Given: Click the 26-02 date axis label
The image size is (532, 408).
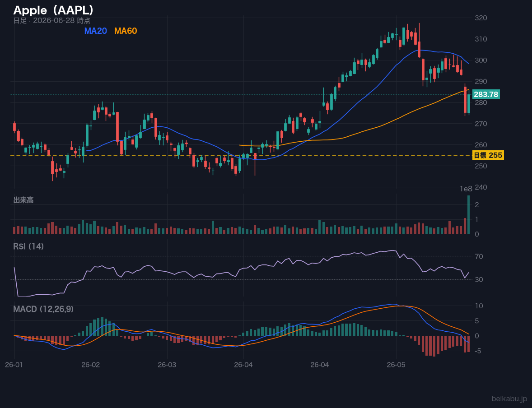Looking at the screenshot, I should click(x=91, y=365).
